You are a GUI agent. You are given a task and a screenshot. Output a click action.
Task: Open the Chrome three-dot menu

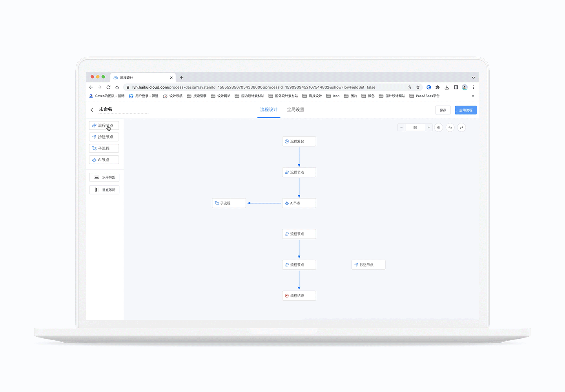click(473, 87)
